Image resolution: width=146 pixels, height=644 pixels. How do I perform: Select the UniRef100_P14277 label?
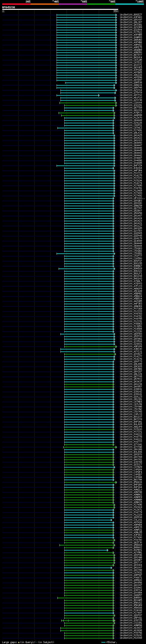click(x=131, y=357)
